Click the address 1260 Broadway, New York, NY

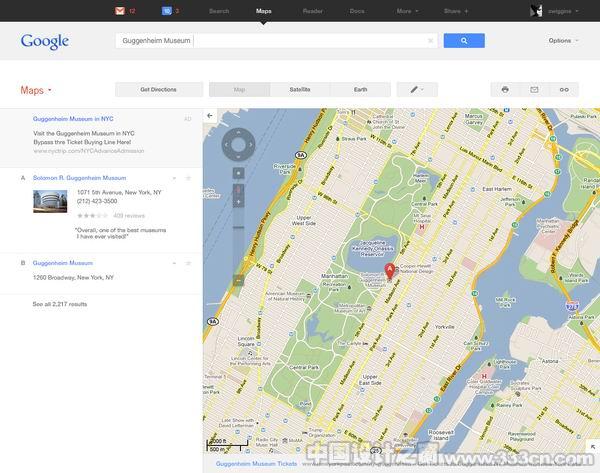73,277
